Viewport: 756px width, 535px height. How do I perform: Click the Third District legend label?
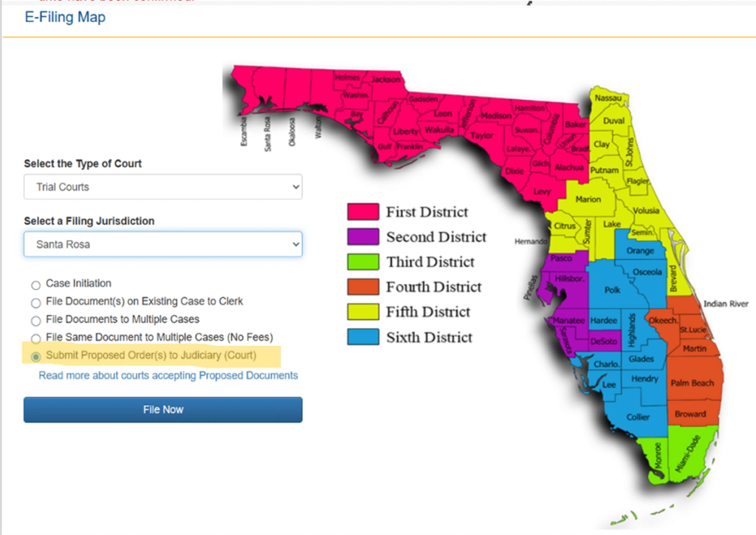430,262
